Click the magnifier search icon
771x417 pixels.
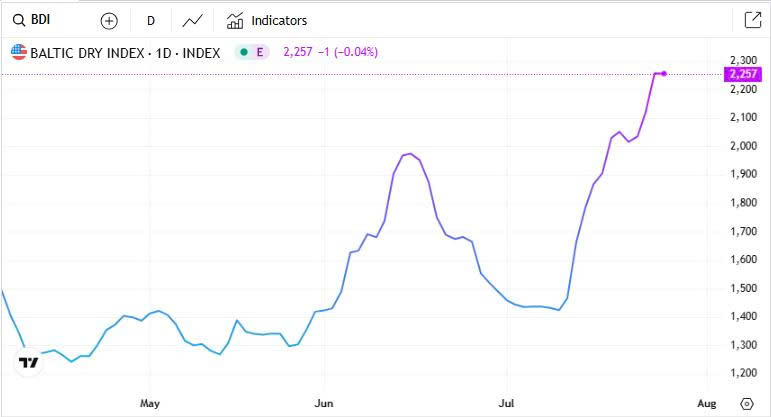[x=19, y=20]
